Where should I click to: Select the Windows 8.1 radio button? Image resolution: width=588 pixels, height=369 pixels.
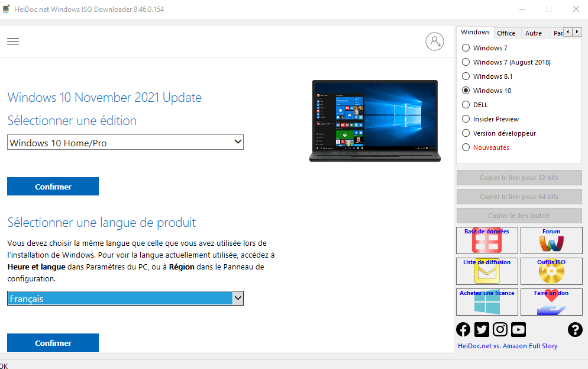tap(466, 76)
